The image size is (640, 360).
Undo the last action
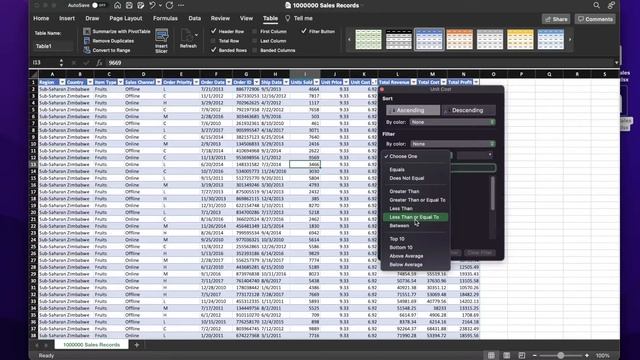click(152, 5)
